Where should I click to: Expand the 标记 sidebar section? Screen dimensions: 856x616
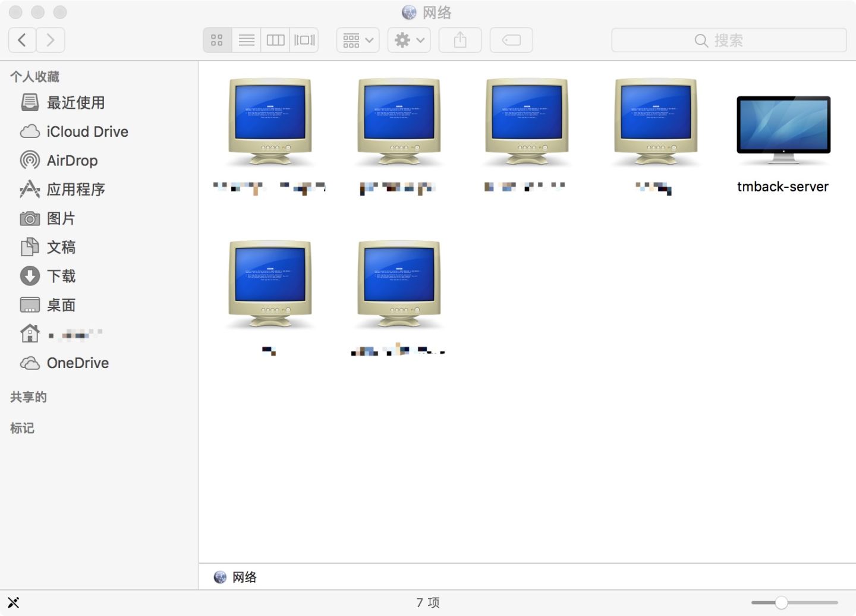pyautogui.click(x=22, y=428)
